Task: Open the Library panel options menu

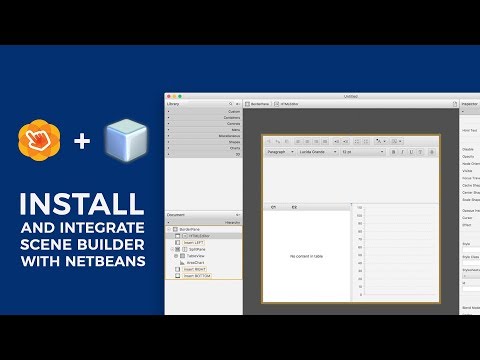Action: point(238,104)
